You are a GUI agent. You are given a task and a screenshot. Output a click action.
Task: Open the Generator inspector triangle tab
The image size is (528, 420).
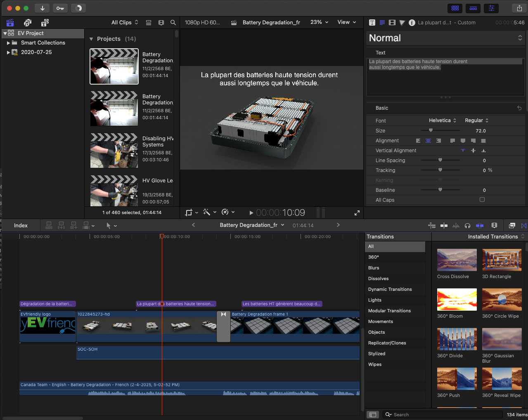click(x=402, y=23)
